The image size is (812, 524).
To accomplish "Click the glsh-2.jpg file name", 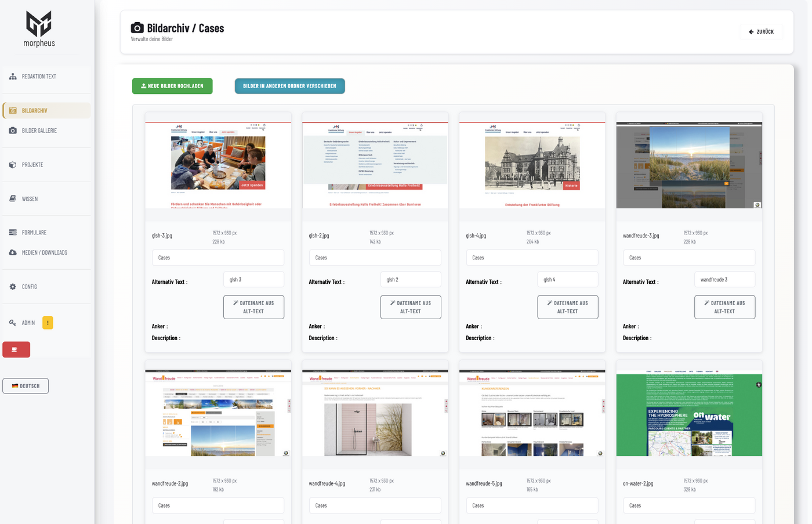I will point(319,236).
